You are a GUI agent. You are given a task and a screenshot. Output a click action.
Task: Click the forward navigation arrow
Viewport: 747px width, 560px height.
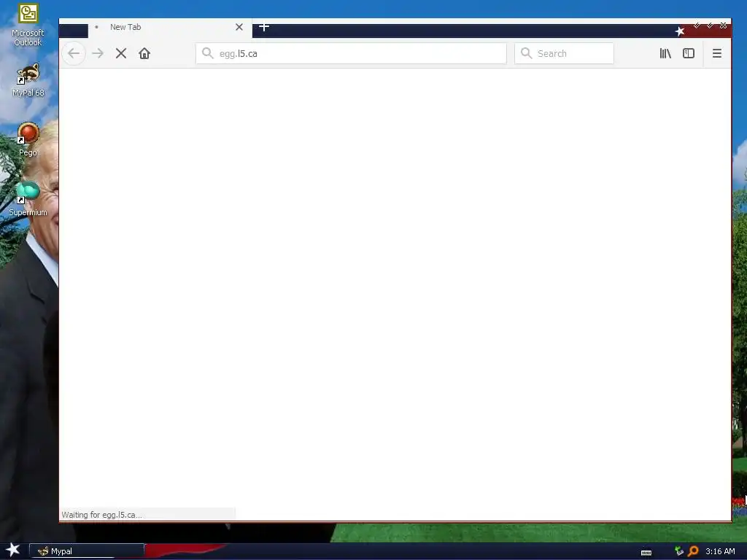[x=98, y=53]
